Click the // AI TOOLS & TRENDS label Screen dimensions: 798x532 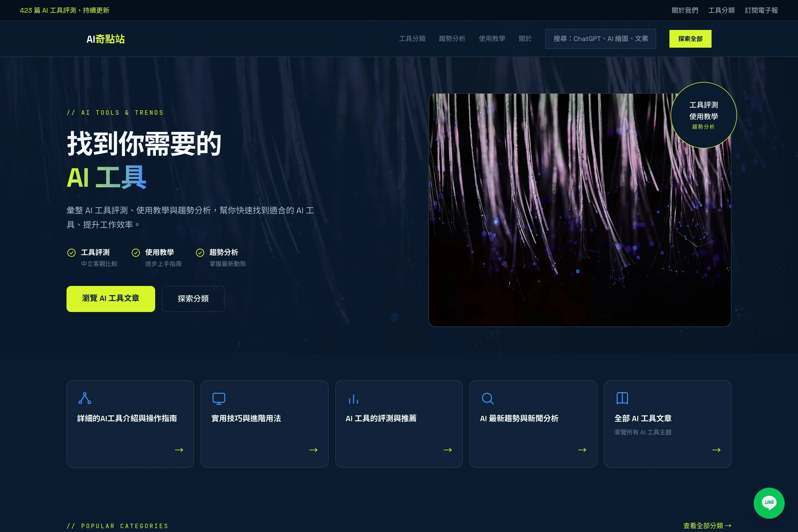coord(115,113)
